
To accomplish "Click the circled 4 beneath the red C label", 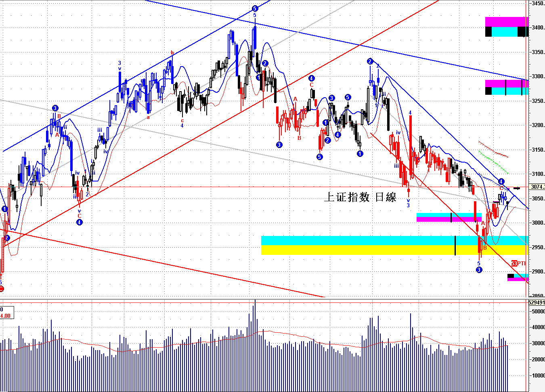I will click(x=80, y=222).
